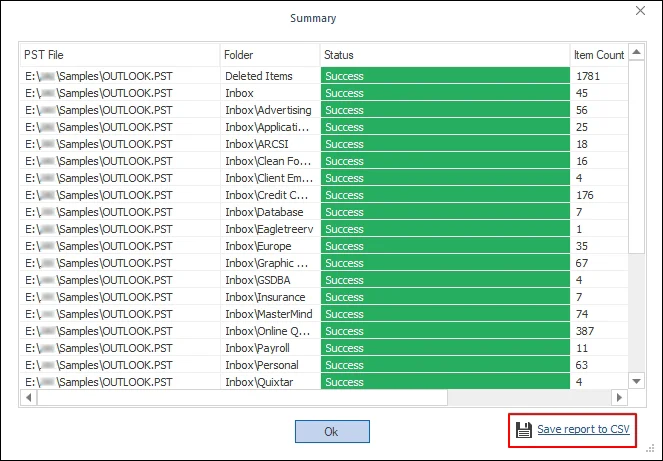663x461 pixels.
Task: Confirm the summary with the Ok button
Action: point(332,431)
